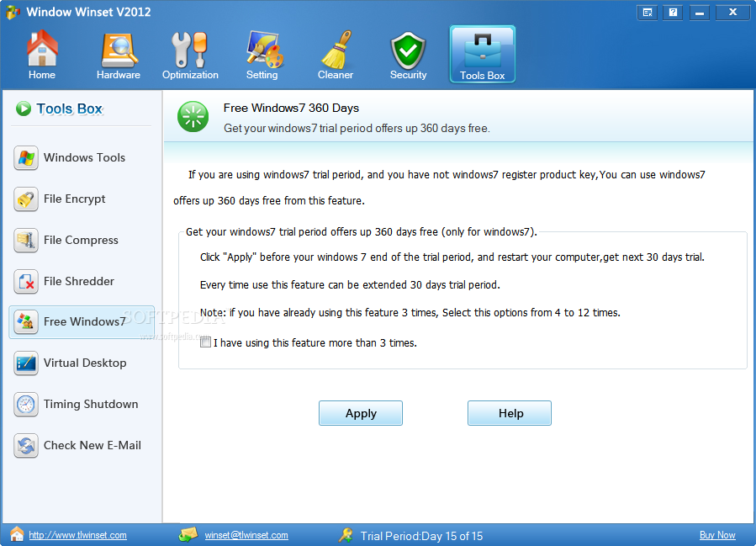Screen dimensions: 756x546
Task: Click the green Tools Box arrow icon
Action: pyautogui.click(x=24, y=109)
